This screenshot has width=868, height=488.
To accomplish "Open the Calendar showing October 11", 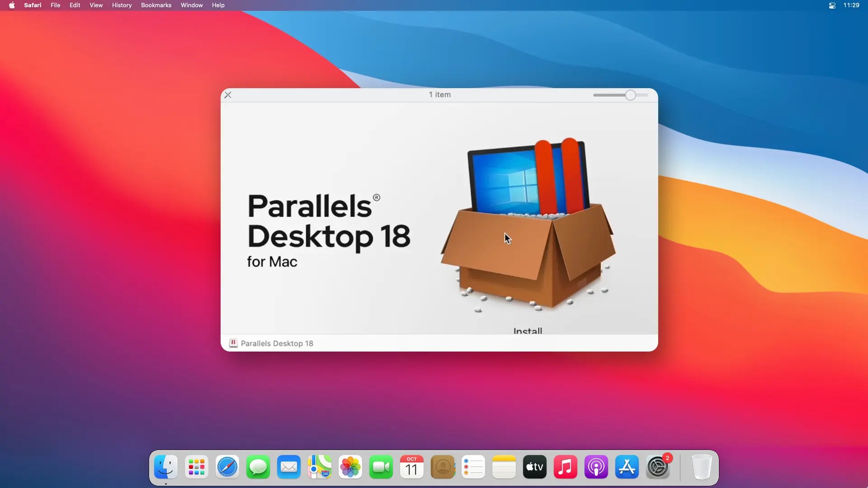I will click(x=411, y=468).
